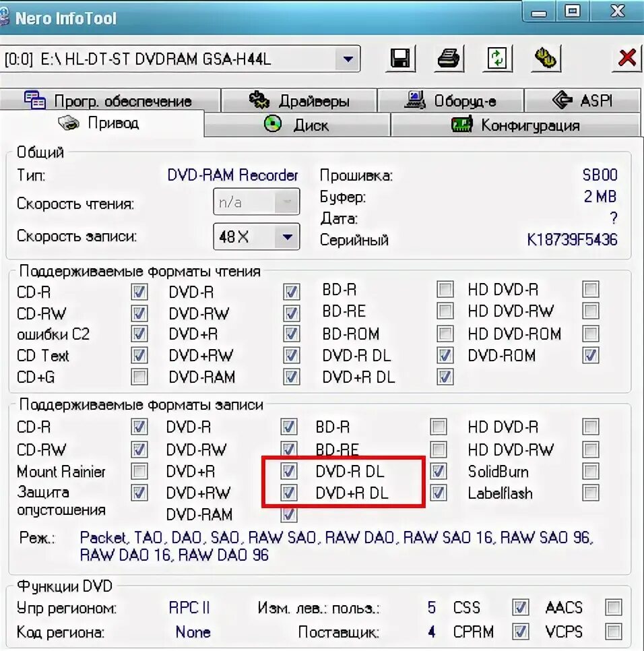Toggle read formats CD-R checkbox
Image resolution: width=644 pixels, height=651 pixels.
coord(139,292)
